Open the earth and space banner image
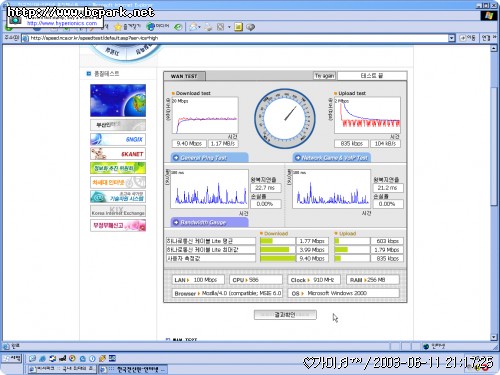Viewport: 500px width, 375px height. 118,100
